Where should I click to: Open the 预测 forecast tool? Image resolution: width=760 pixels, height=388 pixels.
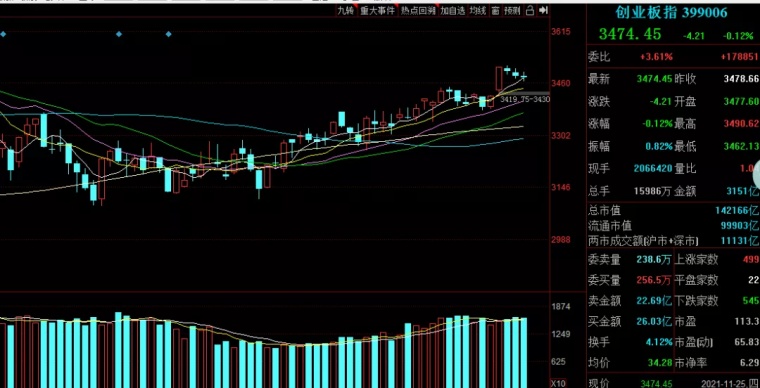click(512, 11)
